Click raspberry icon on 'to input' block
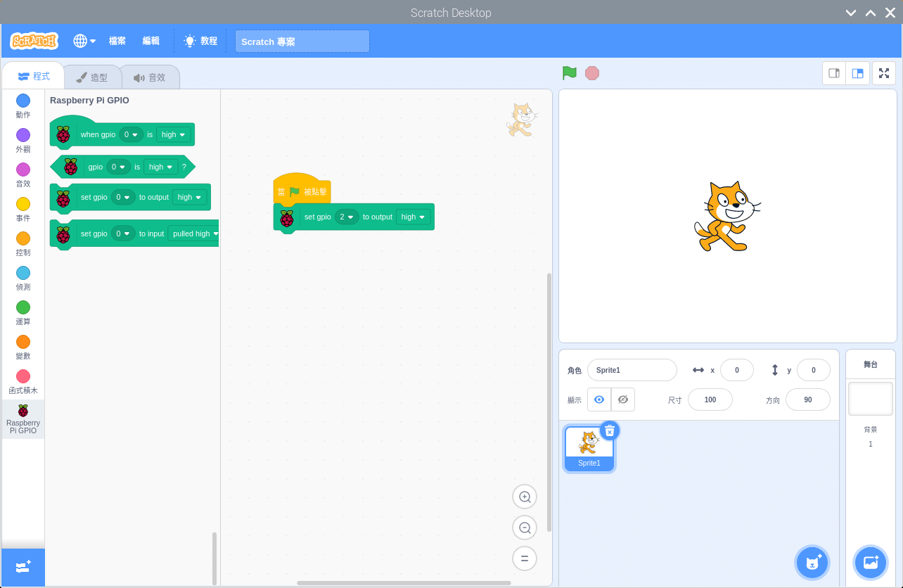Image resolution: width=903 pixels, height=588 pixels. point(63,236)
